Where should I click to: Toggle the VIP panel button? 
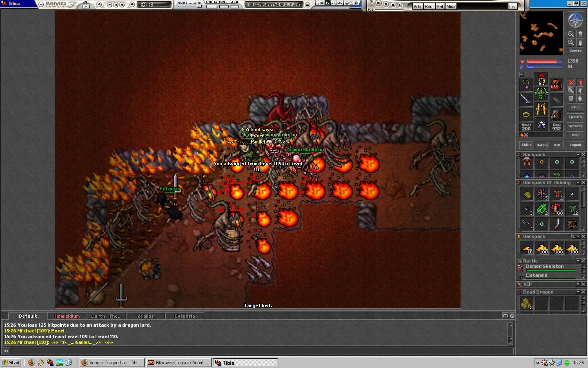557,145
